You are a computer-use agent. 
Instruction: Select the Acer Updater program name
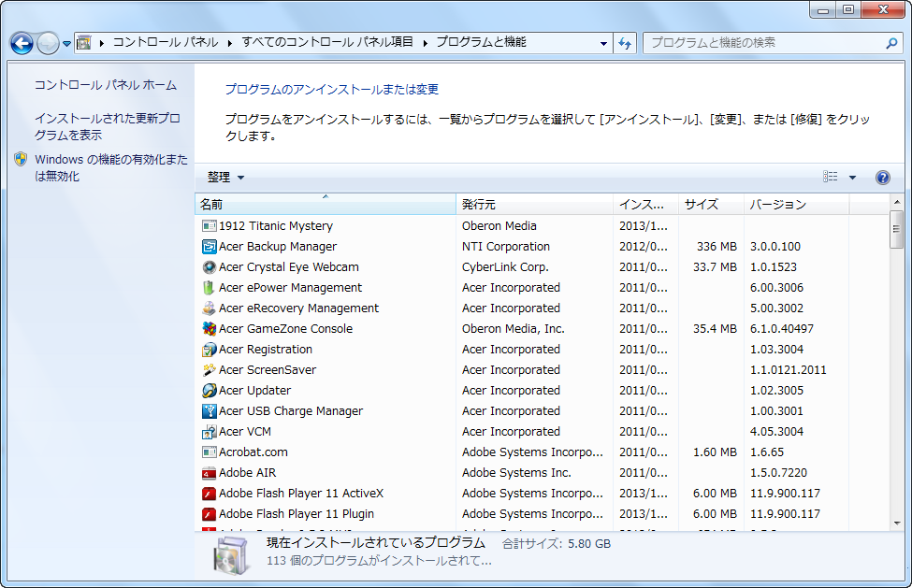(x=254, y=391)
